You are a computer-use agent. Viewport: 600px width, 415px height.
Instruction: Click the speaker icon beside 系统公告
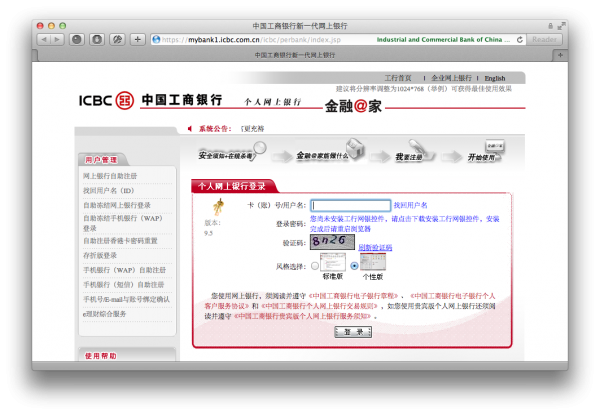pyautogui.click(x=190, y=129)
